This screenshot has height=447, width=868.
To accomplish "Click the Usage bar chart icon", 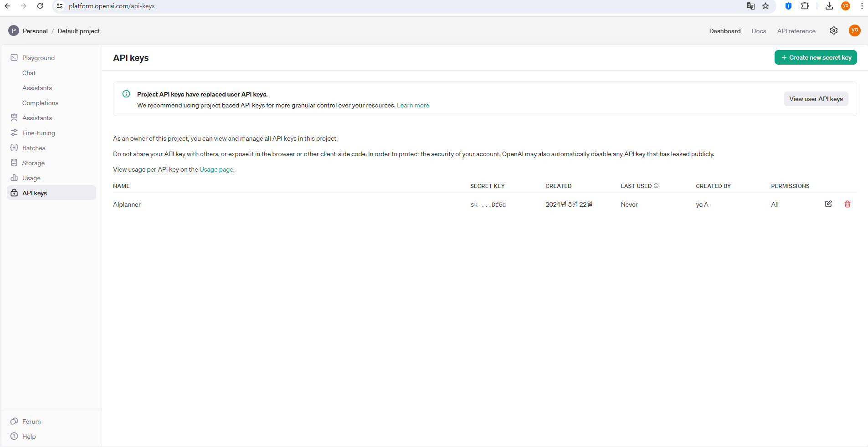I will click(14, 178).
